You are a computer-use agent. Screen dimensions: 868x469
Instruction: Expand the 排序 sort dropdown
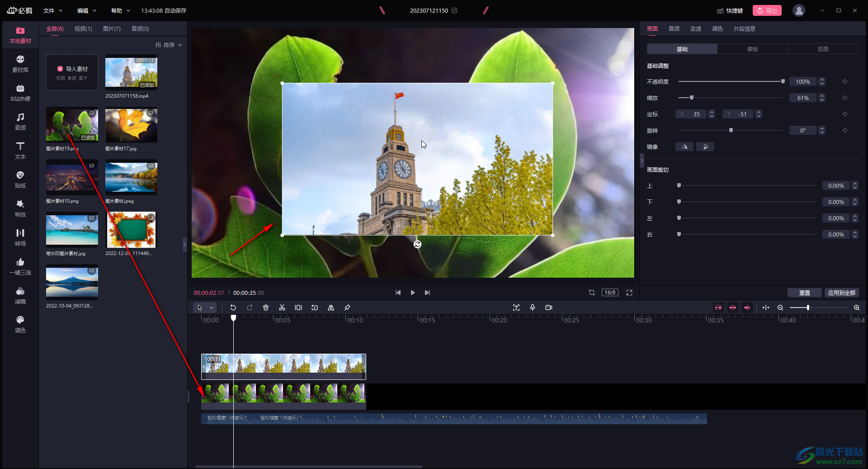169,45
